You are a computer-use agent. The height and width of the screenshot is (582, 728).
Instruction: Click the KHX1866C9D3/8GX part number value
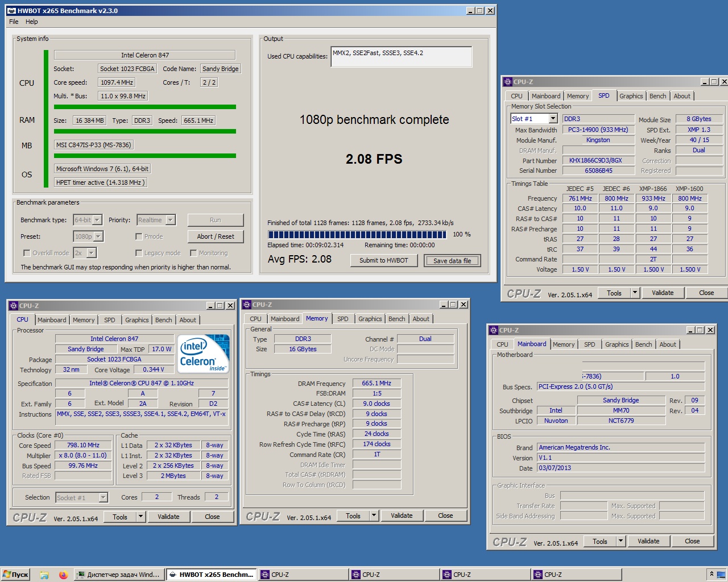[x=598, y=160]
